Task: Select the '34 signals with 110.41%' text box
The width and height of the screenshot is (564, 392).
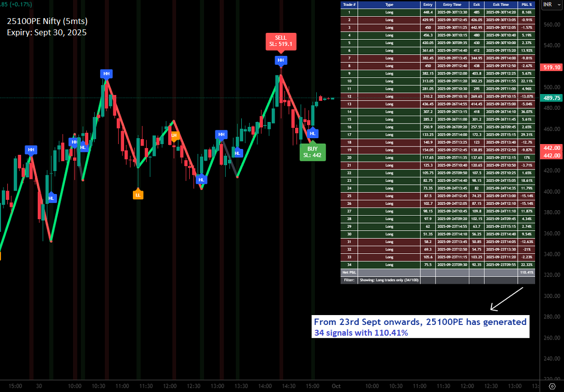Action: pos(420,327)
